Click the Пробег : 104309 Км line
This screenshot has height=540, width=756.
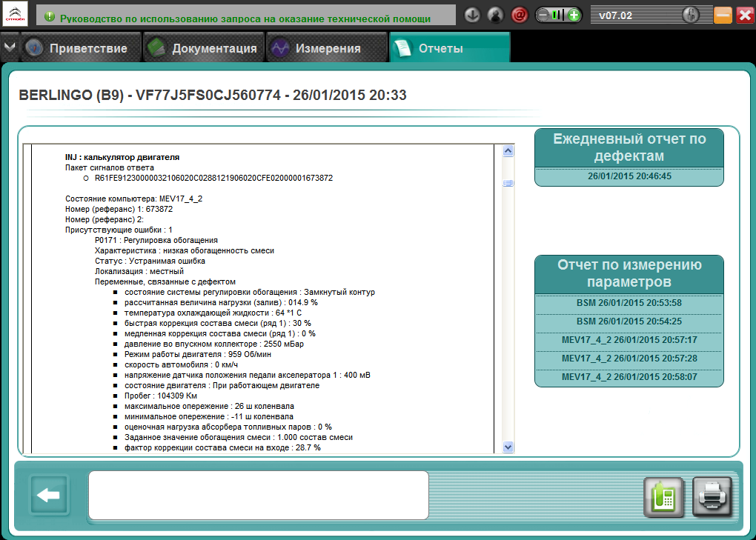[x=161, y=396]
